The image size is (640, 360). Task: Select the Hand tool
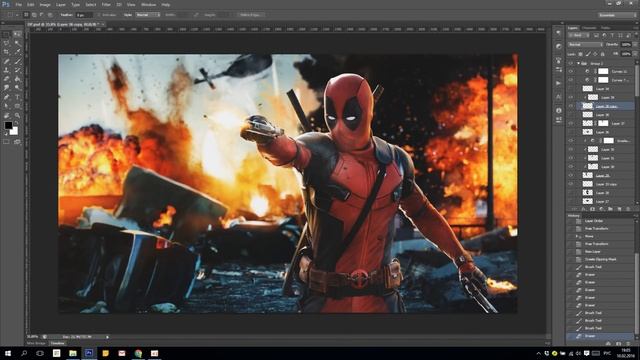(x=7, y=115)
